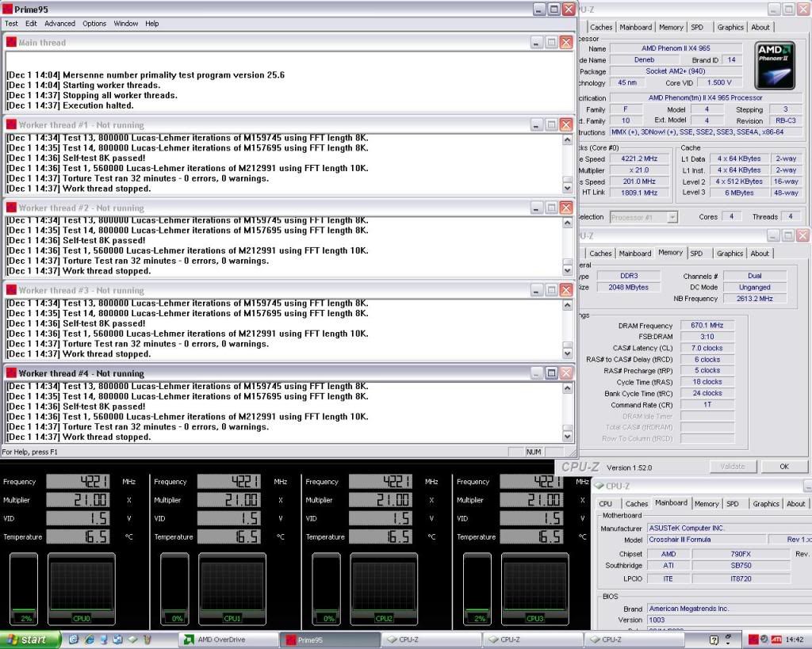Switch to the SPD tab in the Memory CPU-Z window

(696, 254)
